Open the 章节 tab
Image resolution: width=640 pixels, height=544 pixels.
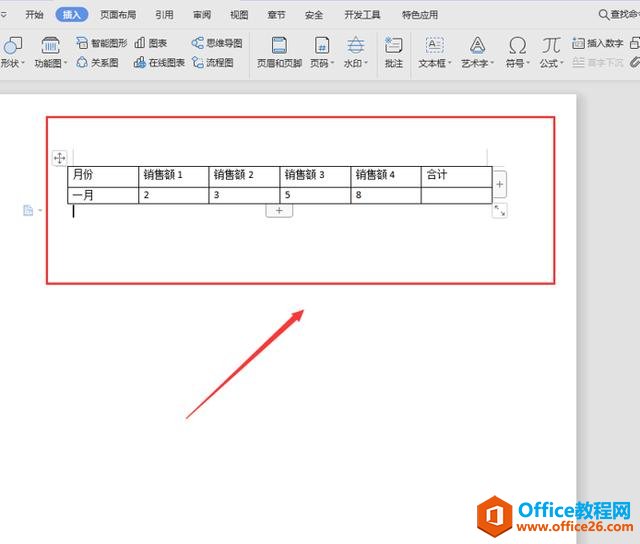pos(276,15)
